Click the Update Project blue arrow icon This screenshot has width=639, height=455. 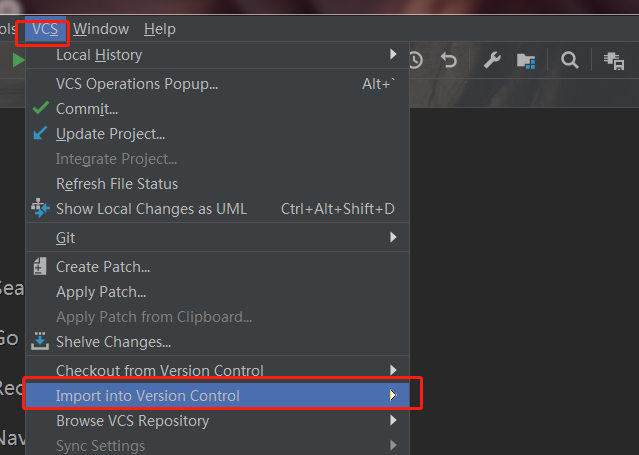[x=41, y=133]
